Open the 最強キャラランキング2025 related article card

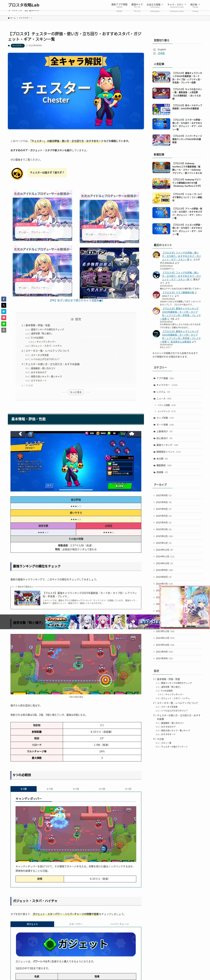[76, 598]
